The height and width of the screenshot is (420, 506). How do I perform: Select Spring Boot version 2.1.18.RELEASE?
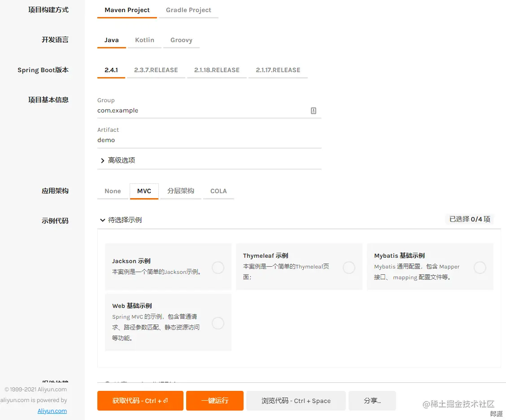tap(217, 70)
